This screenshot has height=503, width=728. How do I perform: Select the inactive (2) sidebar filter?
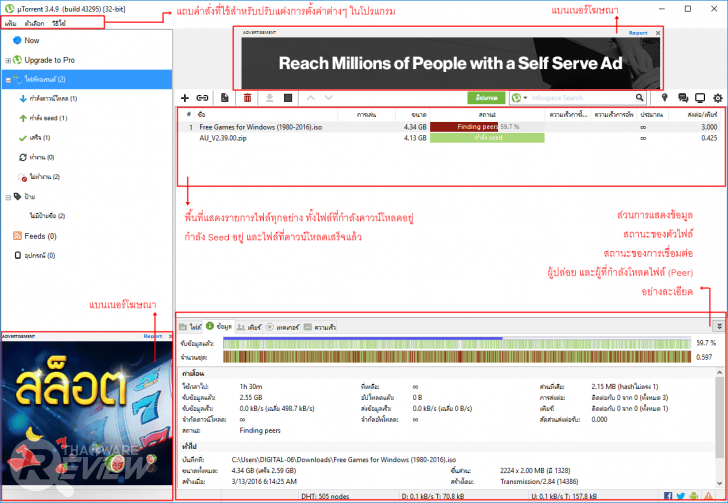[39, 177]
